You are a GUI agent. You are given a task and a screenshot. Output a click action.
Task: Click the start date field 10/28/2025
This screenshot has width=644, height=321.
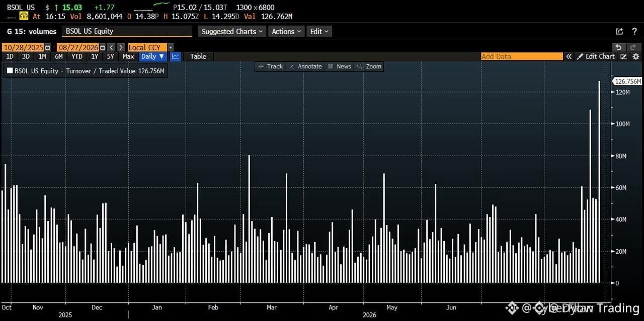coord(23,47)
